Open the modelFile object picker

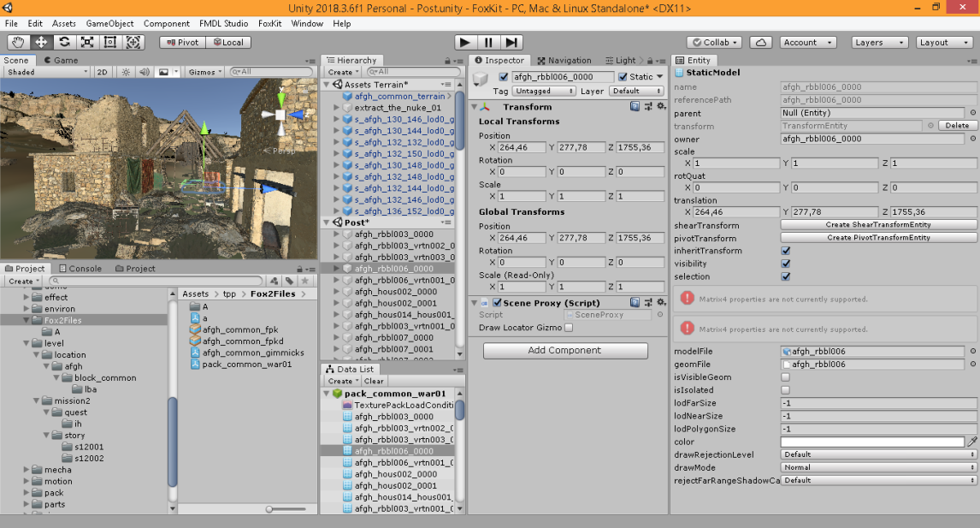pos(972,351)
